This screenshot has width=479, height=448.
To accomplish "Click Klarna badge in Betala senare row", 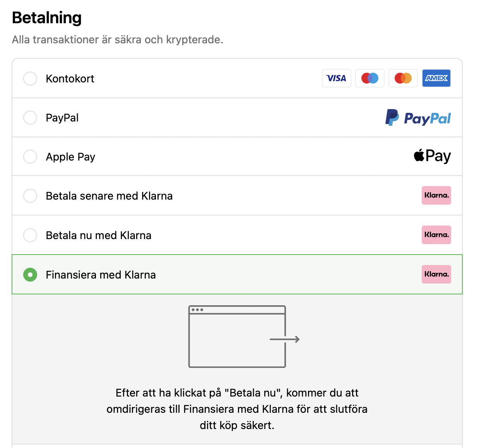I will pyautogui.click(x=436, y=195).
